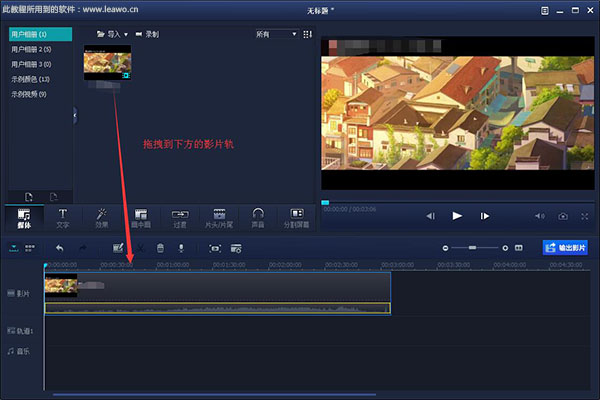Click the 影片 video track label
Screen dimensions: 600x400
[x=18, y=294]
